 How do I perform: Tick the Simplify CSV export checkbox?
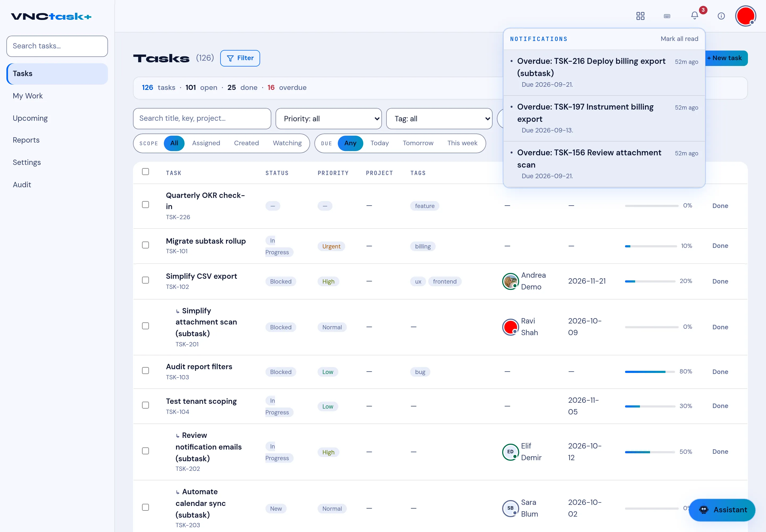pyautogui.click(x=145, y=280)
